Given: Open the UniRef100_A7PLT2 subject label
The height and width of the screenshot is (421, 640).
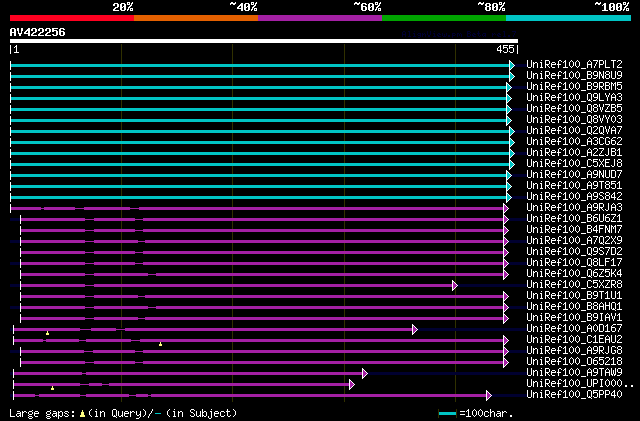Looking at the screenshot, I should (574, 65).
